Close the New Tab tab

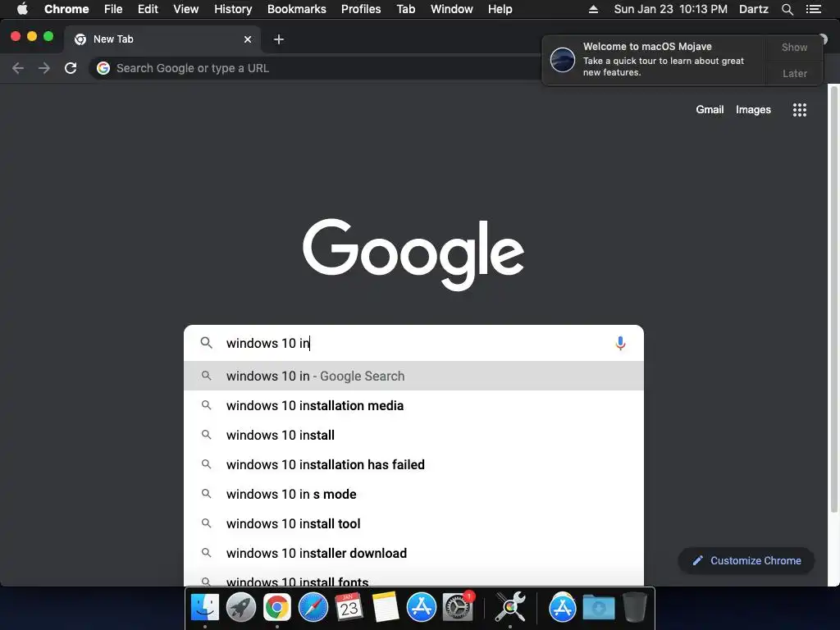[248, 39]
